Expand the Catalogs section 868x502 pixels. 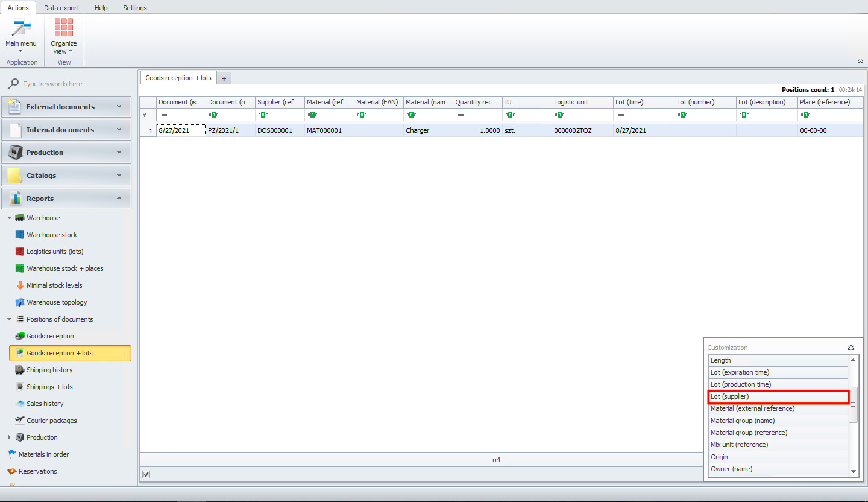[66, 176]
